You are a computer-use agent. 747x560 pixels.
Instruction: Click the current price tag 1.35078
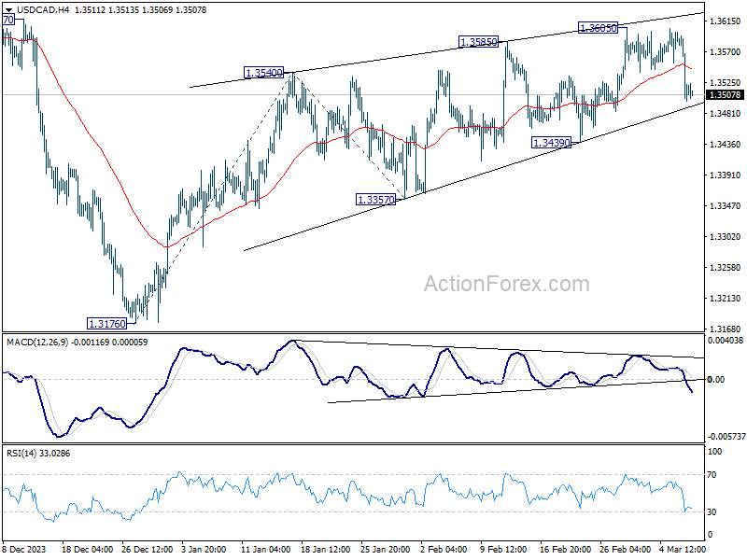click(726, 95)
